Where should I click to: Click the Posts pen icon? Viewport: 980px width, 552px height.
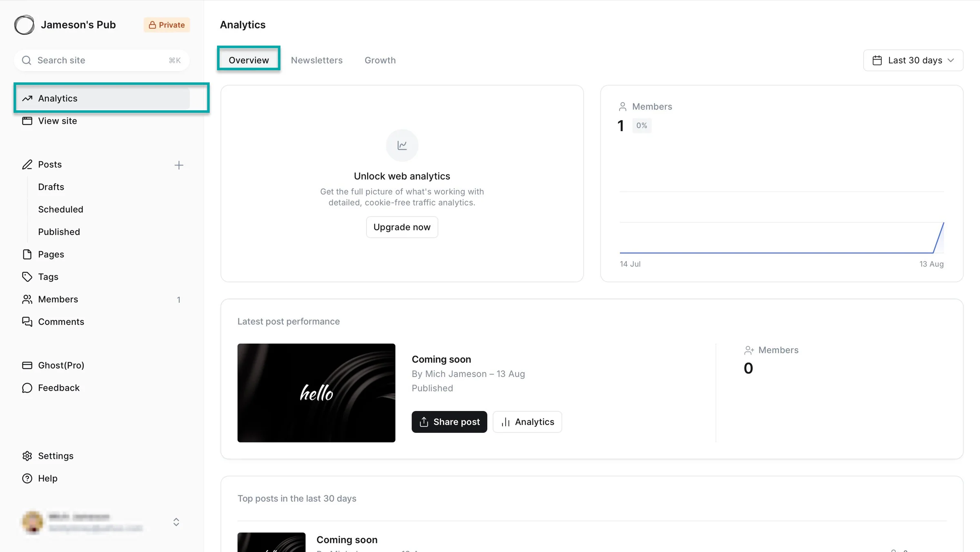pyautogui.click(x=27, y=165)
